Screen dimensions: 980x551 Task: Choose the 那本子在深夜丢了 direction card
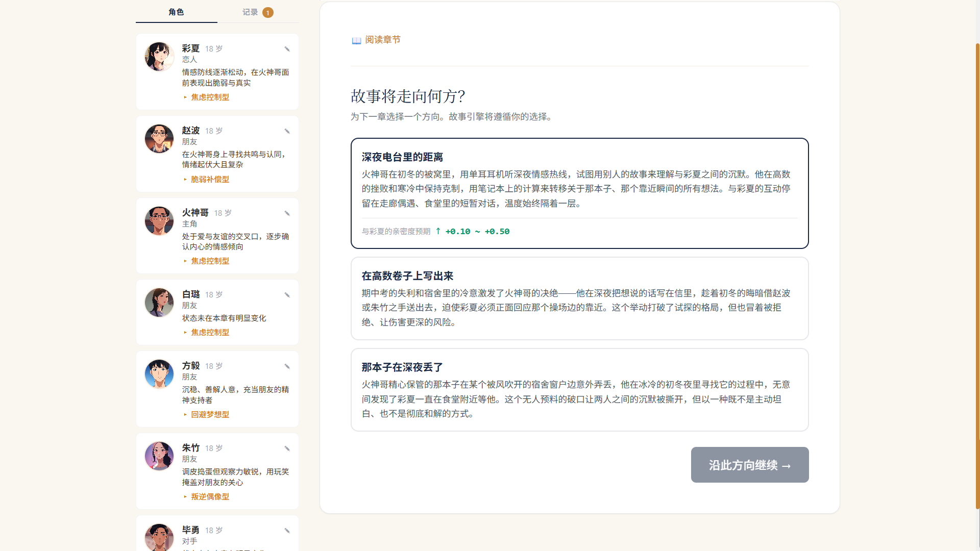tap(580, 390)
